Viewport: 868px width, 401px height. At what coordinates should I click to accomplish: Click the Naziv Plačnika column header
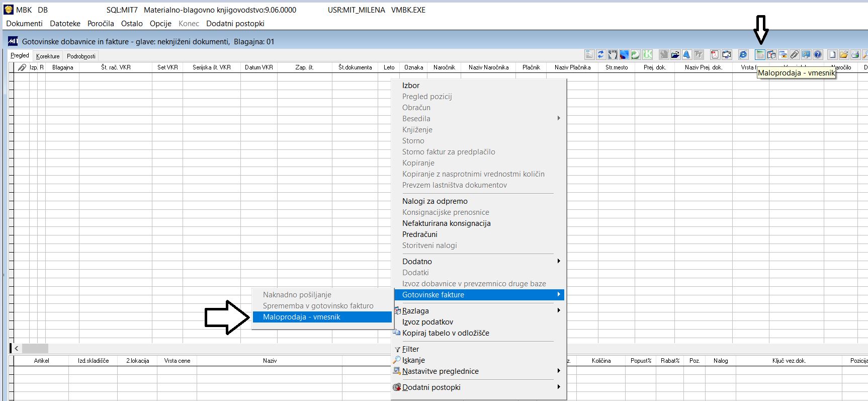[x=572, y=67]
